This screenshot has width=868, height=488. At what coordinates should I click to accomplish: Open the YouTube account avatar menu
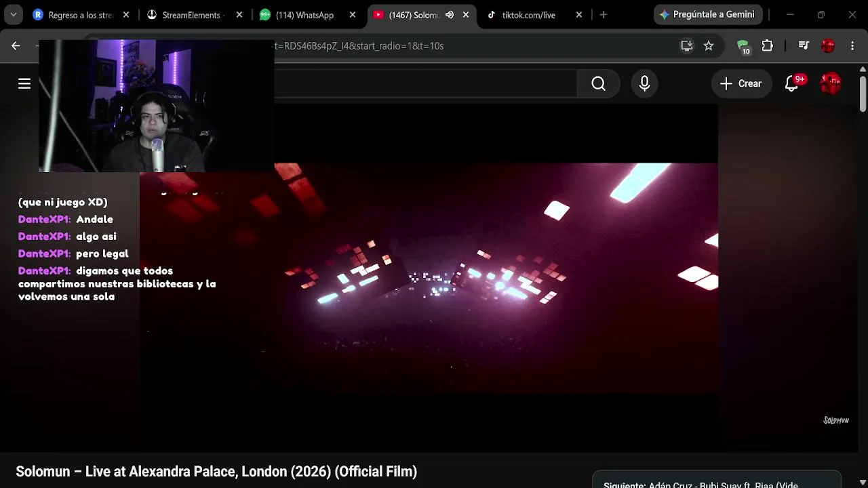[831, 83]
